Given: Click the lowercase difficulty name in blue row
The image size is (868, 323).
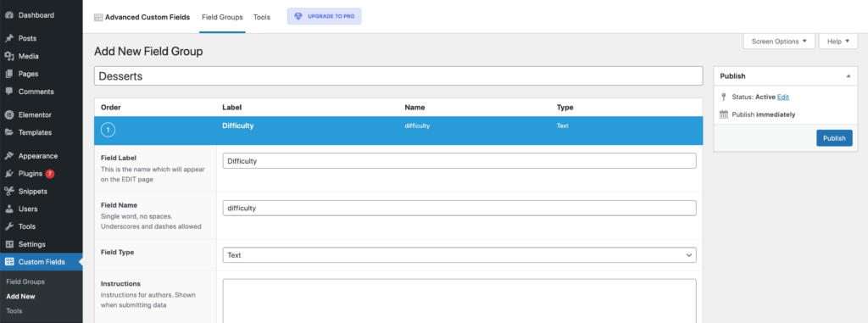Looking at the screenshot, I should click(417, 125).
